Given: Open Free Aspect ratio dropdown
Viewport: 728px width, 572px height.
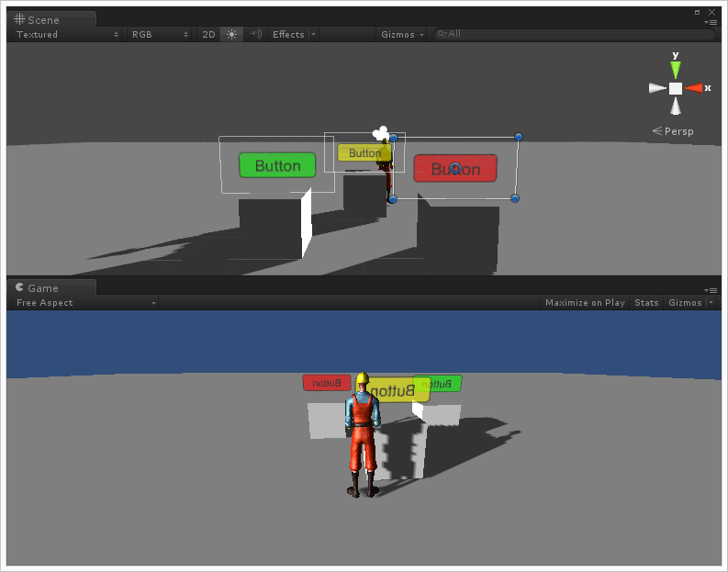Looking at the screenshot, I should tap(85, 303).
